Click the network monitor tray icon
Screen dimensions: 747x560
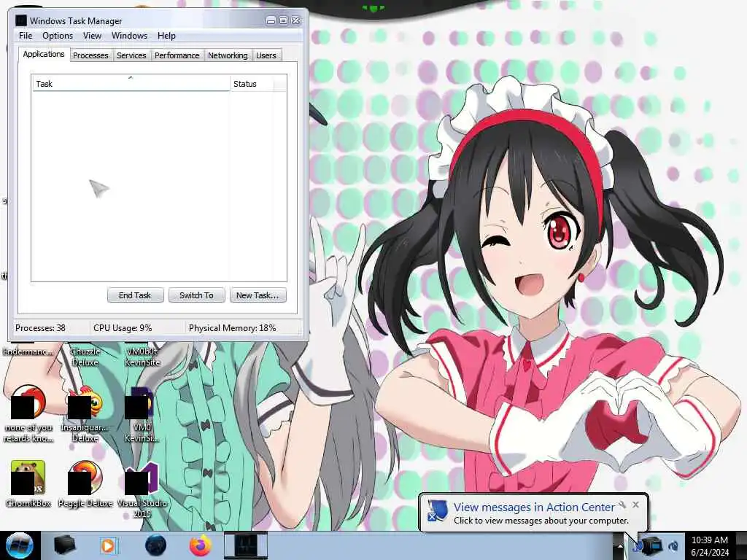pyautogui.click(x=654, y=545)
